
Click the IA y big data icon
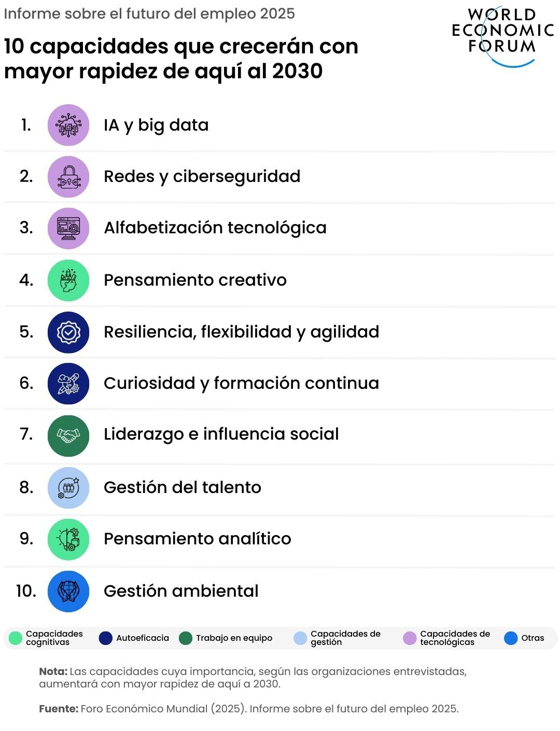point(68,125)
